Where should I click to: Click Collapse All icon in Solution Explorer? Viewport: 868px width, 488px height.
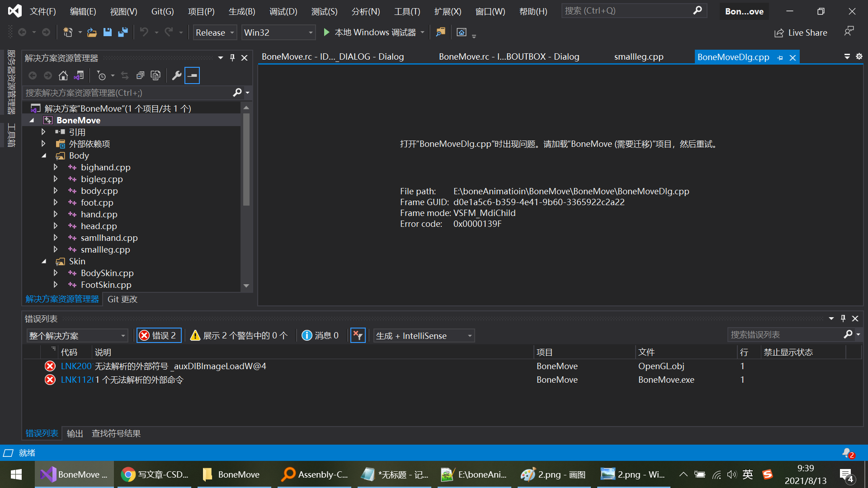point(141,75)
